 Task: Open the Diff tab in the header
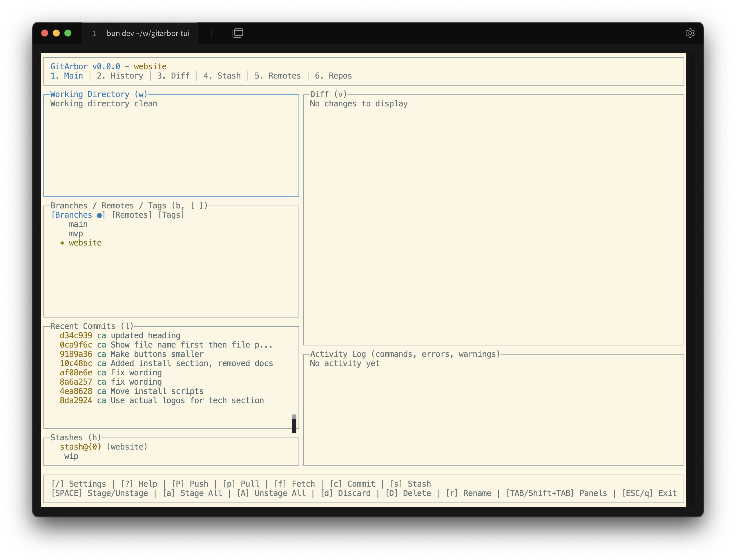(x=173, y=76)
